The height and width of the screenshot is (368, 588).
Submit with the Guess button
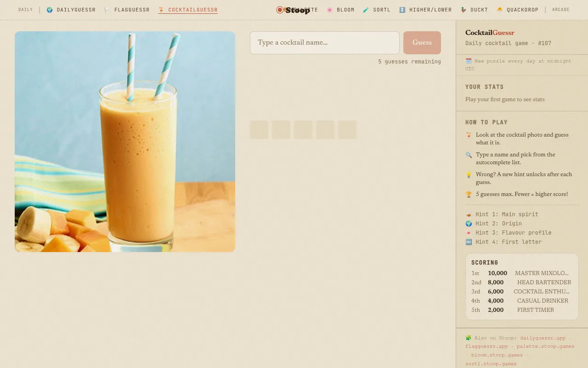422,43
